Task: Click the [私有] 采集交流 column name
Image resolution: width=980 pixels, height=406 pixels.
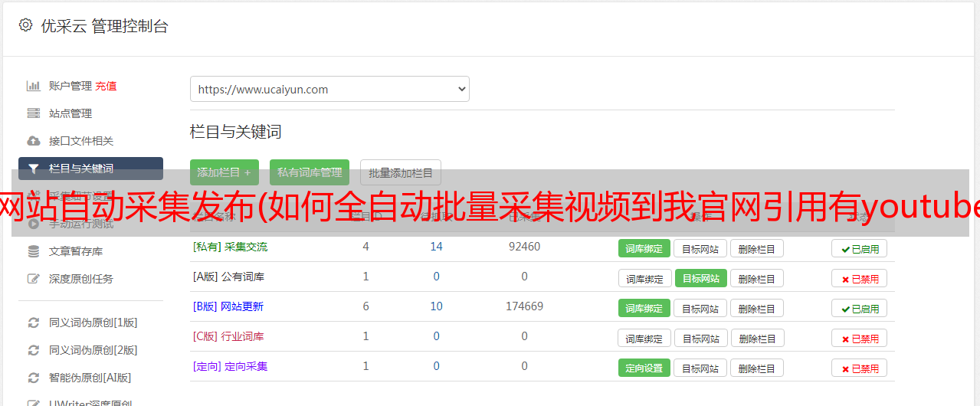Action: click(230, 247)
